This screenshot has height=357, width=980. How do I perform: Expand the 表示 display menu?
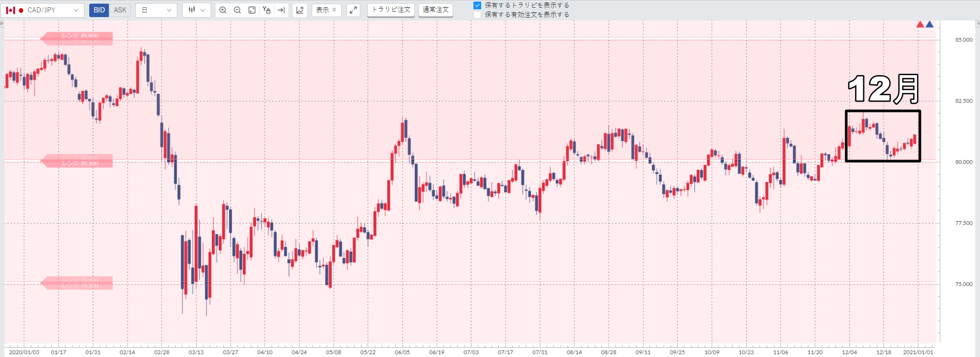point(326,10)
